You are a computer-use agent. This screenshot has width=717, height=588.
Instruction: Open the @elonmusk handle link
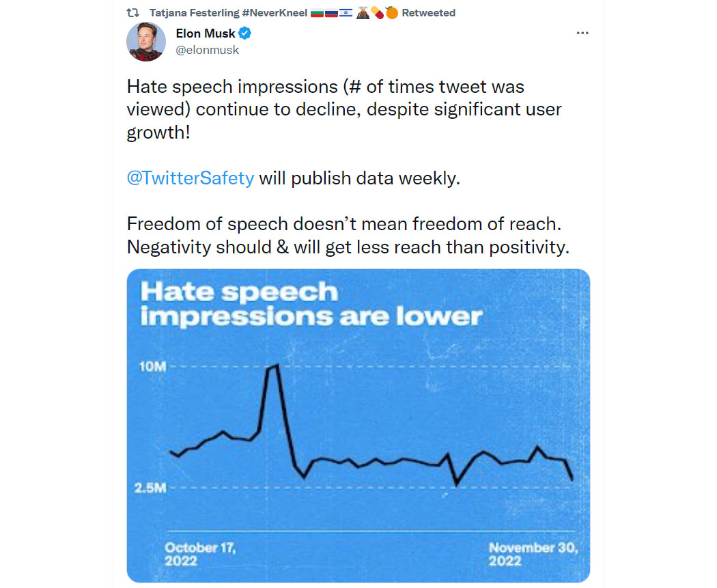point(207,50)
